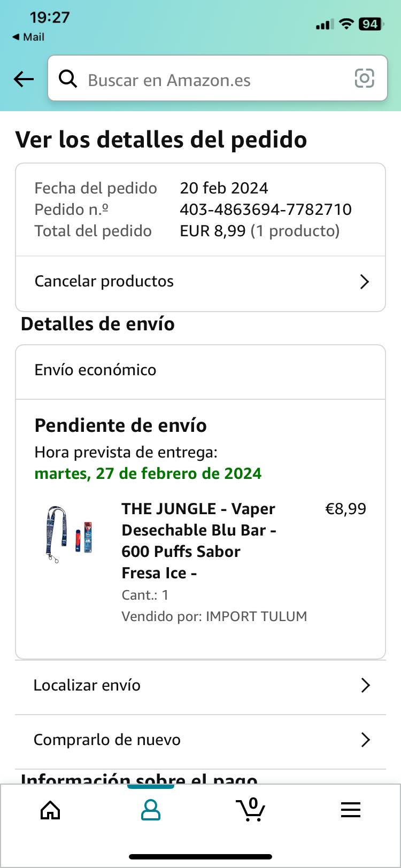The width and height of the screenshot is (401, 868).
Task: Choose the Comprarlo de nuevo label
Action: 107,740
